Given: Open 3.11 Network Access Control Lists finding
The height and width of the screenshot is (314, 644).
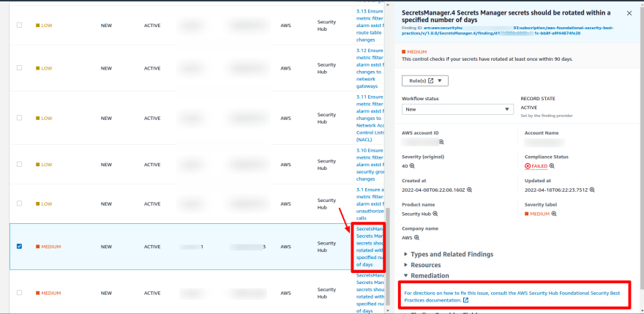Looking at the screenshot, I should pyautogui.click(x=370, y=118).
